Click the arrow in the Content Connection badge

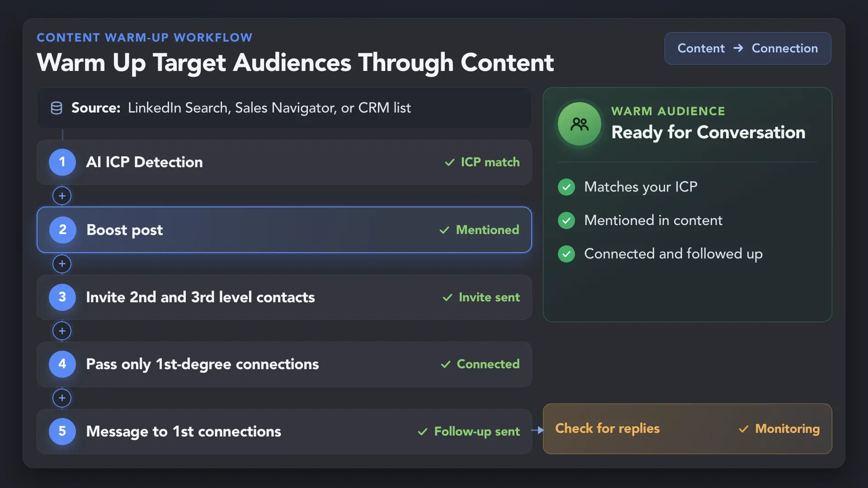(x=738, y=48)
